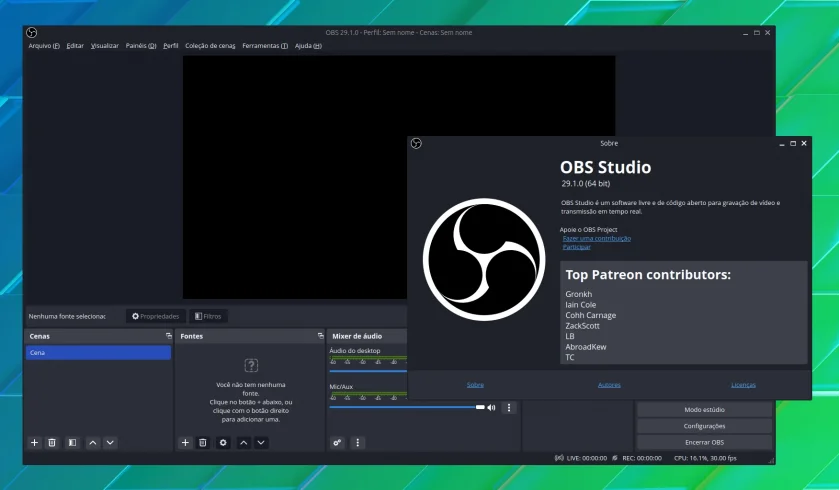Follow the 'Participar' link
The width and height of the screenshot is (840, 490).
[x=576, y=247]
